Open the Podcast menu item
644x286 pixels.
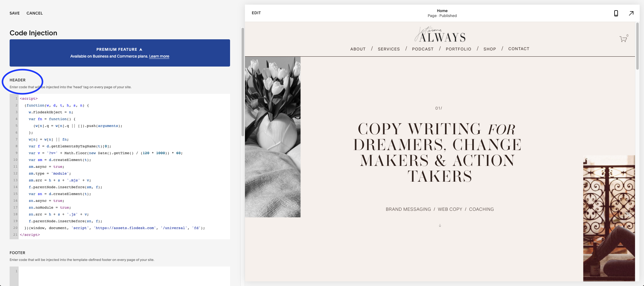(423, 49)
